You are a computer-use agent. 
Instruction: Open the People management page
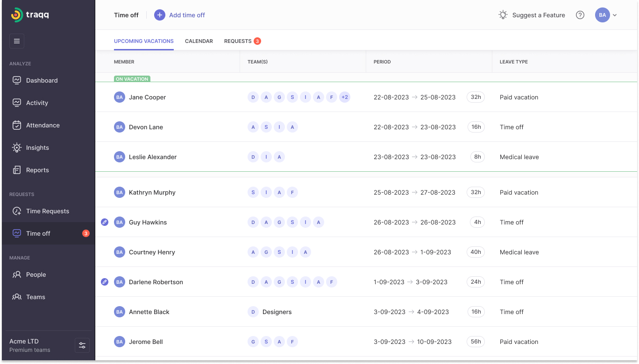(x=35, y=274)
